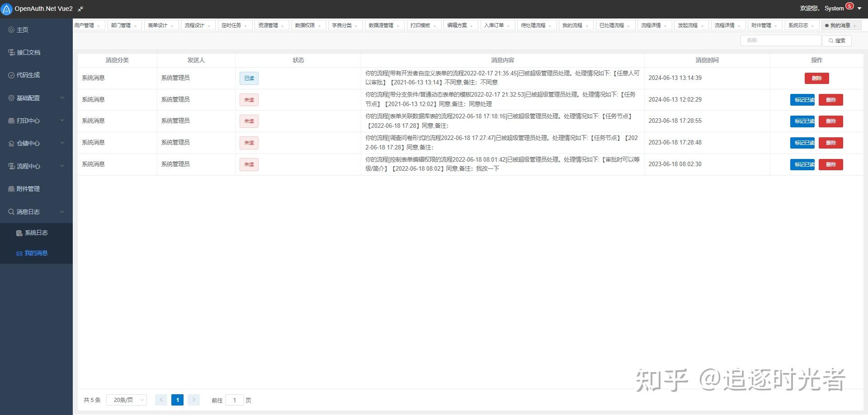Switch to the 用户管理 tab
The width and height of the screenshot is (868, 415).
85,25
